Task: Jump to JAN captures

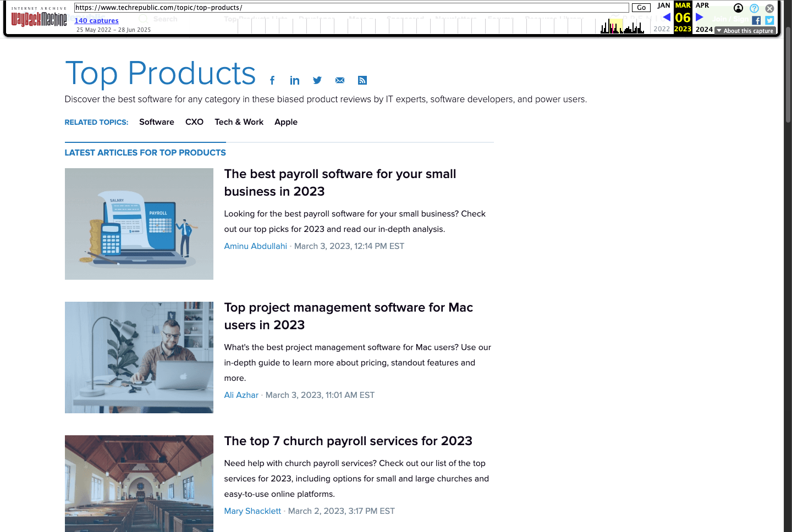Action: pos(664,5)
